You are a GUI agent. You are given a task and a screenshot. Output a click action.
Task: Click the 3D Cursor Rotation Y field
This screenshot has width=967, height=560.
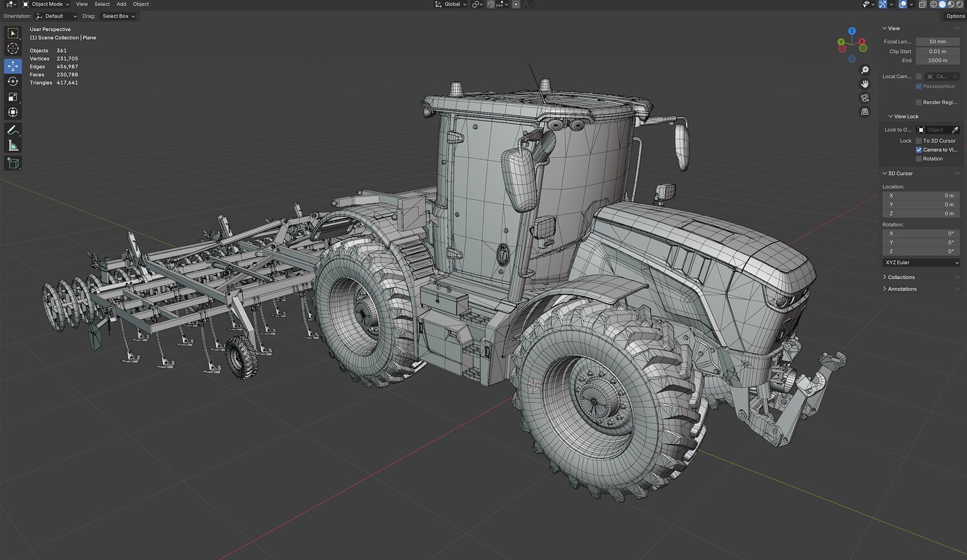click(x=921, y=243)
